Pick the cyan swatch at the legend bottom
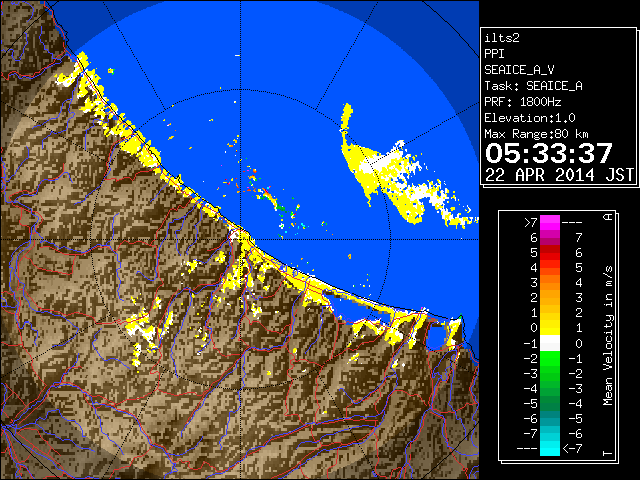This screenshot has height=480, width=640. coord(550,448)
